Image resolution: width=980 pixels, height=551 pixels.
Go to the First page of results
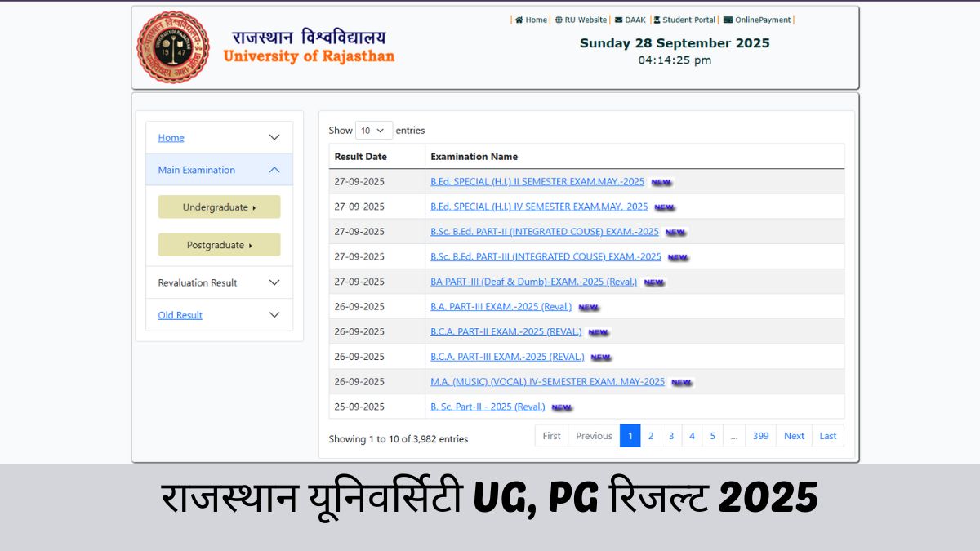coord(552,436)
